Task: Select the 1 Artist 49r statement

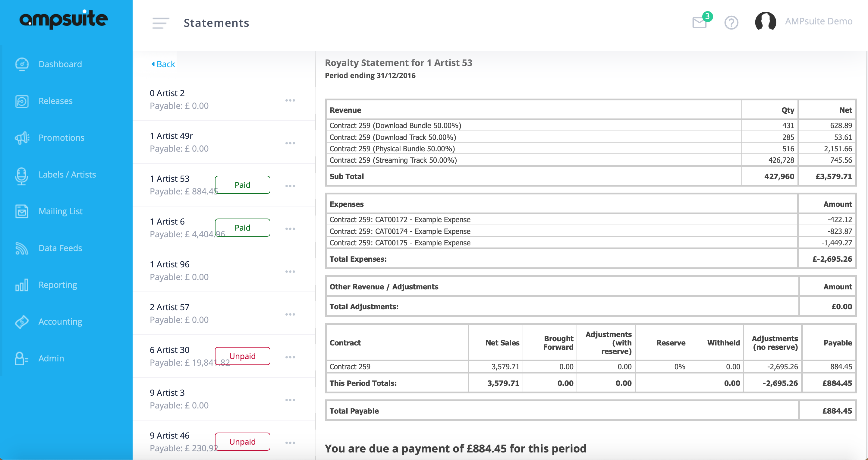Action: click(224, 142)
